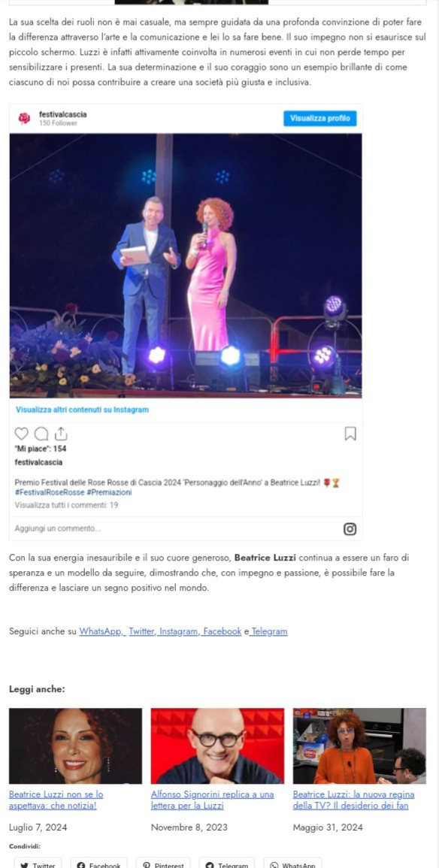This screenshot has width=439, height=868.
Task: Click the Visualizza profilo button
Action: click(320, 119)
